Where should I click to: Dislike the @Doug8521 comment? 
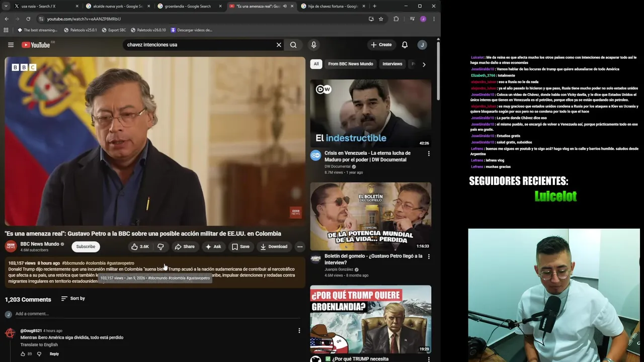pyautogui.click(x=39, y=354)
